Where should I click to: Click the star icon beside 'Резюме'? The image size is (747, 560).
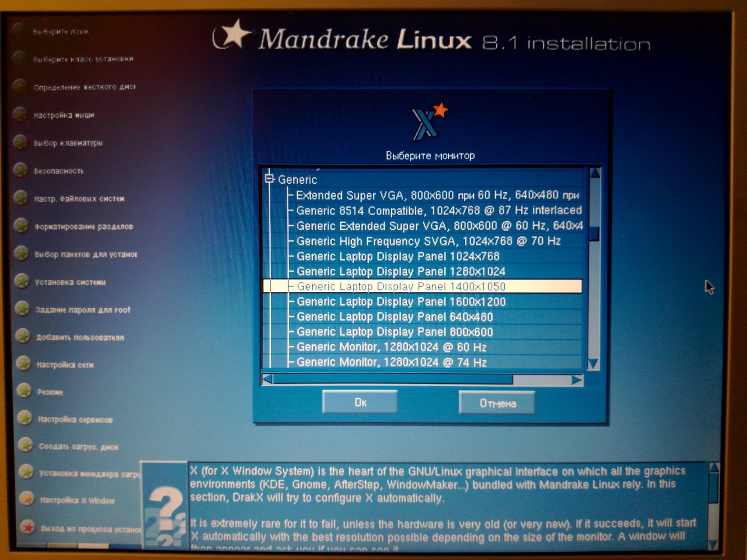[24, 390]
